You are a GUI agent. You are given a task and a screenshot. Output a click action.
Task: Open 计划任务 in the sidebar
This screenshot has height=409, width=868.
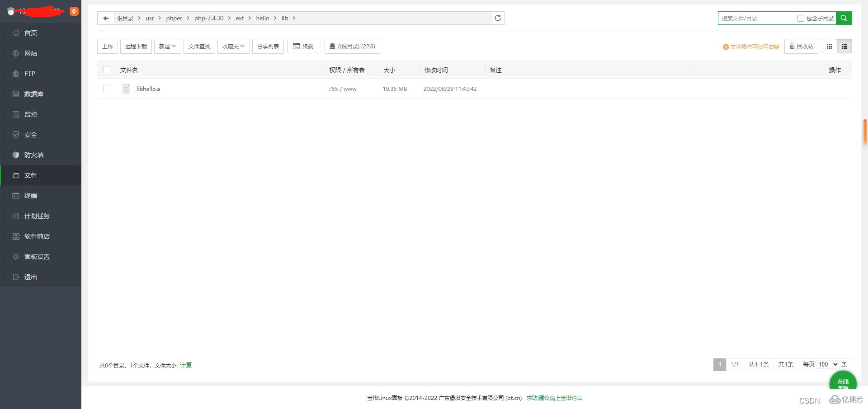(41, 216)
